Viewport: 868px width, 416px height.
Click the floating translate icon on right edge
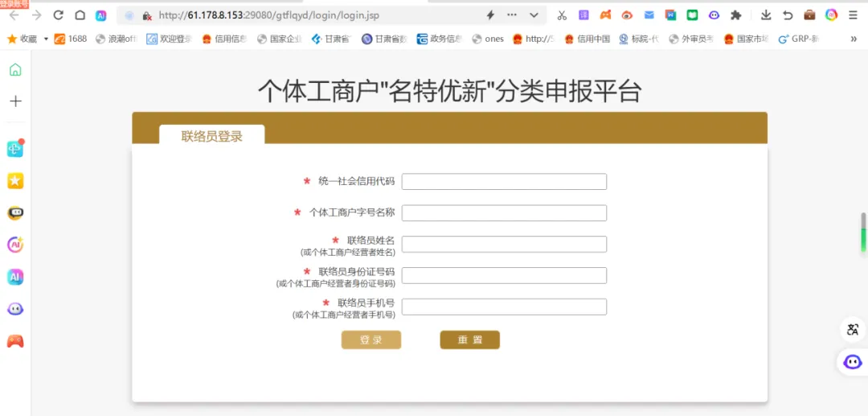coord(853,330)
